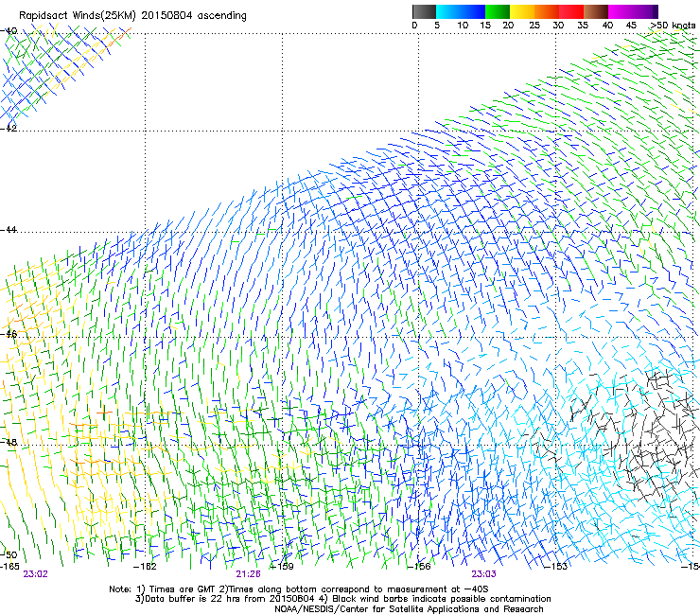This screenshot has width=700, height=615.
Task: Click the '-42' latitude label
Action: point(9,128)
